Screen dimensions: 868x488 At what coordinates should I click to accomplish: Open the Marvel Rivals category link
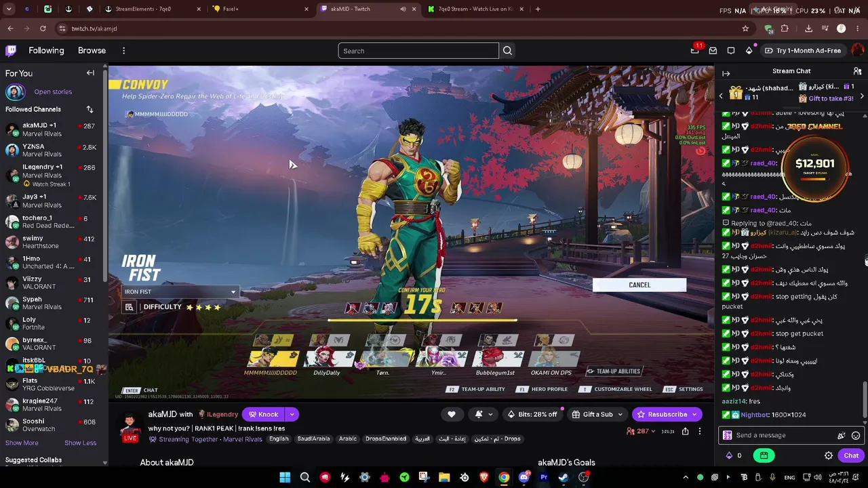[x=243, y=439]
